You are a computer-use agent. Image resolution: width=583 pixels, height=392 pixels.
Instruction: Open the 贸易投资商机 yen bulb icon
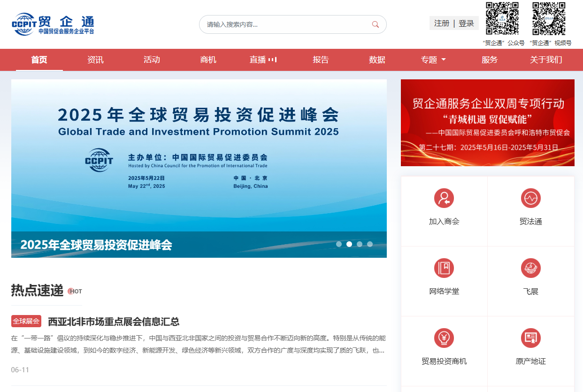444,338
